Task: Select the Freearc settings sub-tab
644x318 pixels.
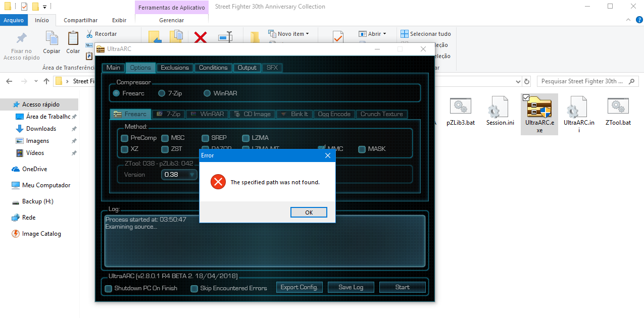Action: (x=130, y=114)
